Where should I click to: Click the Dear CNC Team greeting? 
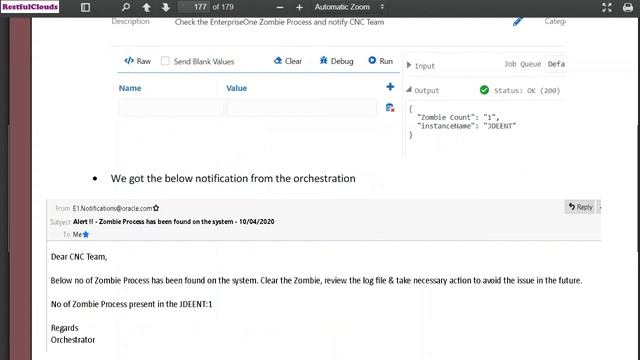tap(79, 257)
